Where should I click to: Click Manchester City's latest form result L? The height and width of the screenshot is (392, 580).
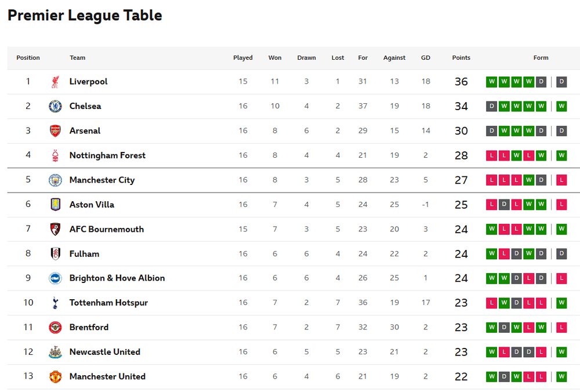[x=561, y=180]
